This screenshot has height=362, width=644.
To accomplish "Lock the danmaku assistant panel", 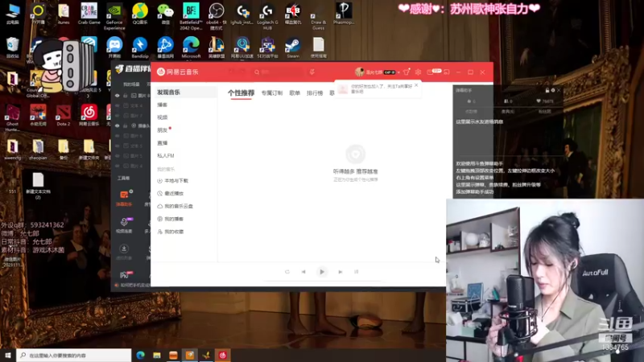I will point(547,90).
